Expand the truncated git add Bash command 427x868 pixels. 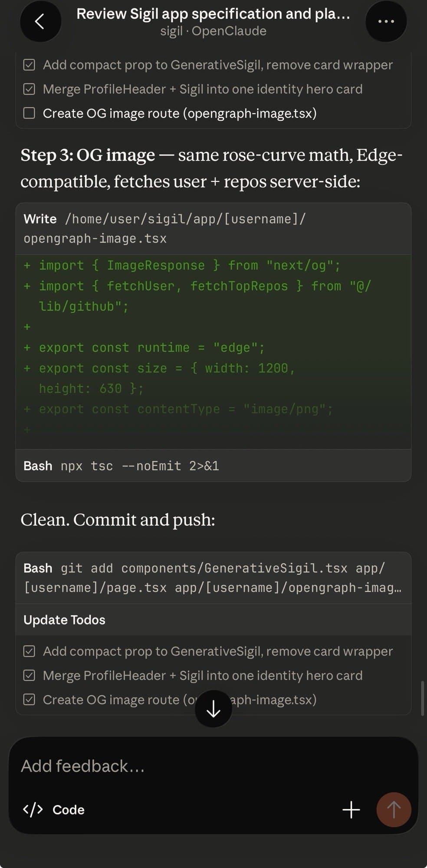[x=213, y=578]
